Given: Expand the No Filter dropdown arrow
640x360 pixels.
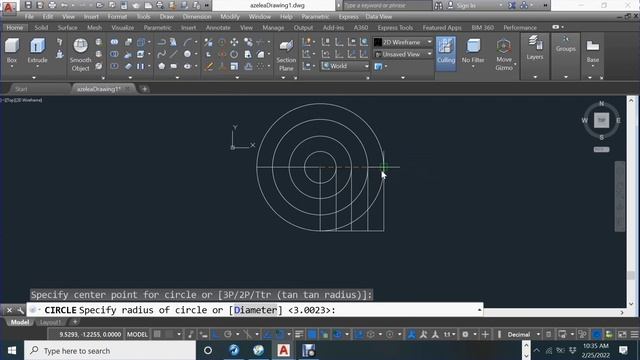Looking at the screenshot, I should click(x=473, y=66).
